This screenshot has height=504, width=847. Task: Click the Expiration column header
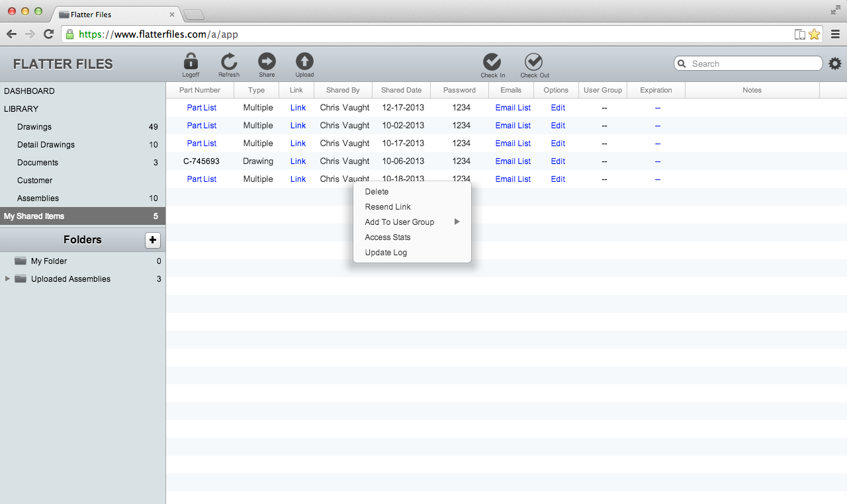pos(656,90)
